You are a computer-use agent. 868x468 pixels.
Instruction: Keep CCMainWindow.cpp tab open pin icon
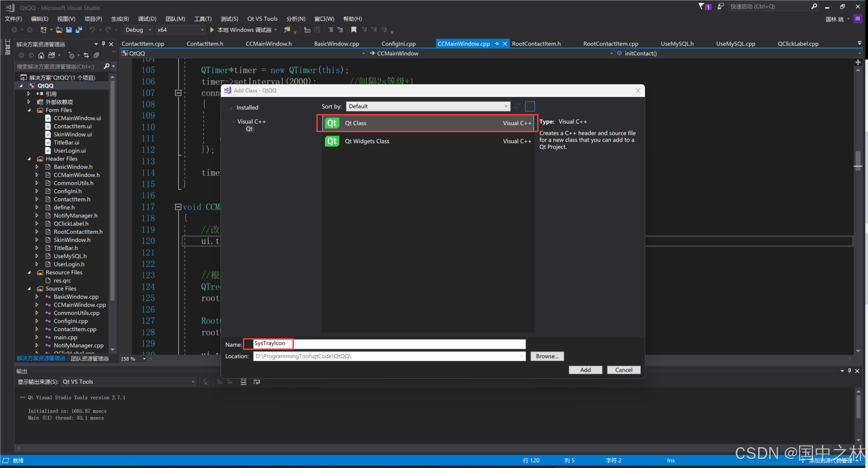point(497,44)
